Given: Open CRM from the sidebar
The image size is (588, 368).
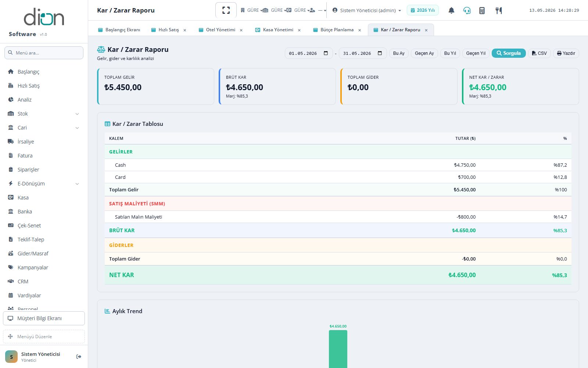Looking at the screenshot, I should pos(44,282).
